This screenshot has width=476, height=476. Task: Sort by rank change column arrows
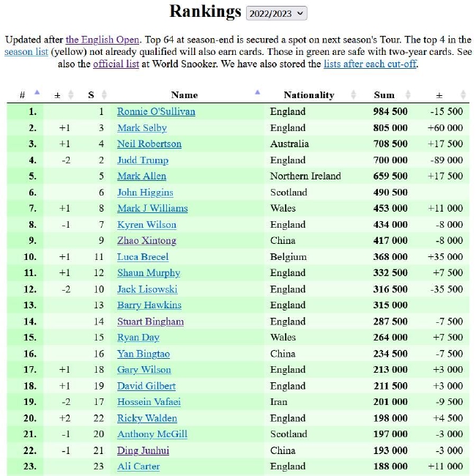point(71,94)
